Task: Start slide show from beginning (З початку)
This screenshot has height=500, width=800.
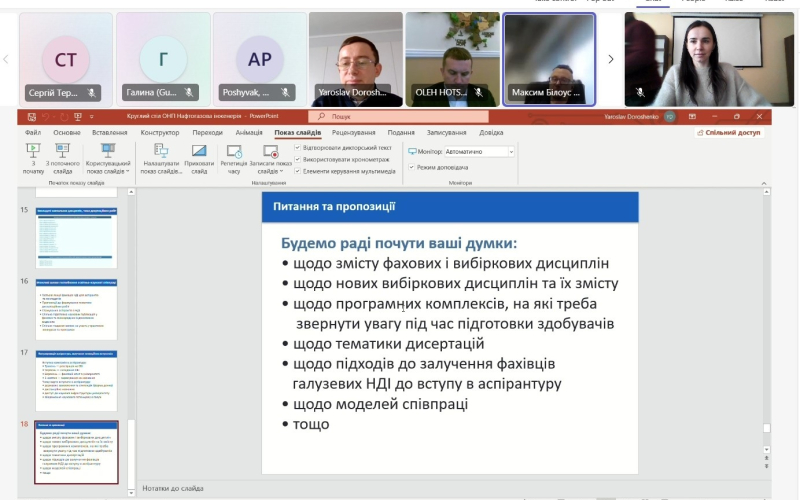Action: point(33,159)
